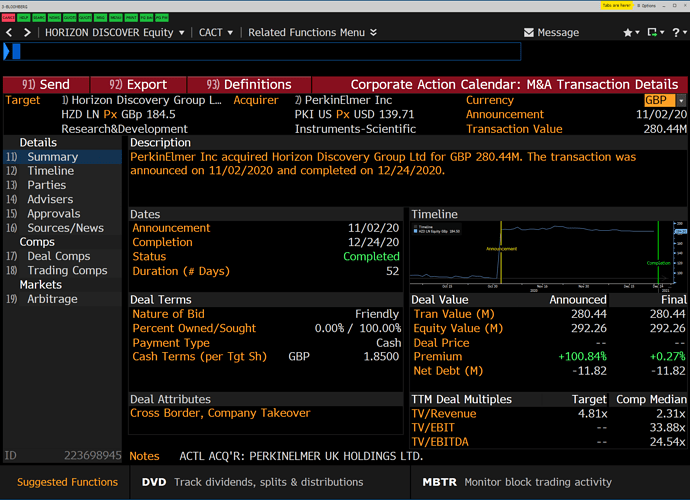Click the question mark help icon
The width and height of the screenshot is (690, 500).
point(676,33)
